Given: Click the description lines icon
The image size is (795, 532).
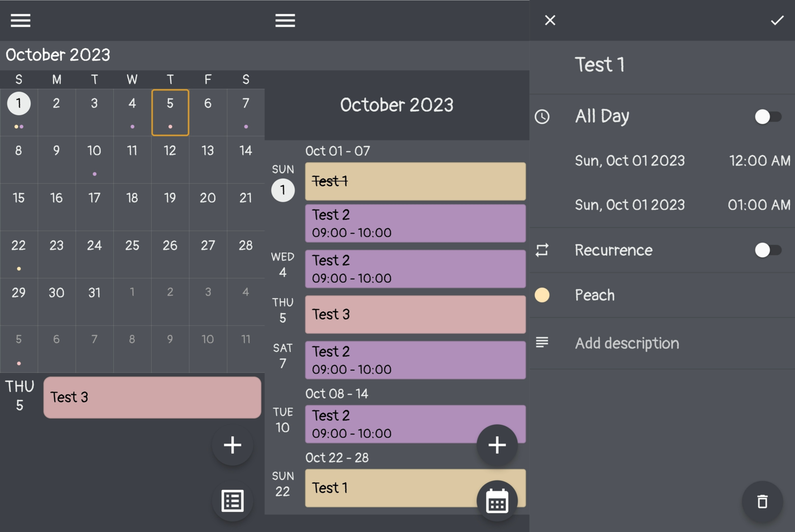Looking at the screenshot, I should pos(542,342).
